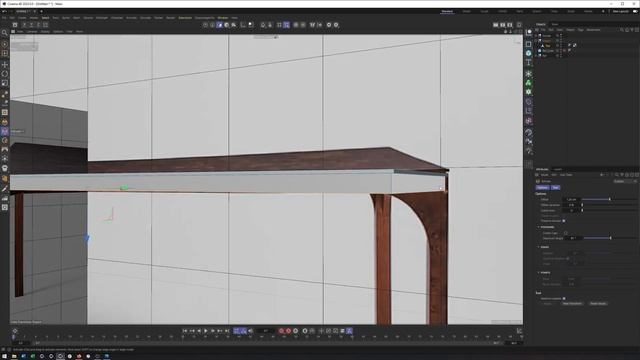The width and height of the screenshot is (640, 360).
Task: Select the Tool tab in attributes
Action: click(555, 188)
